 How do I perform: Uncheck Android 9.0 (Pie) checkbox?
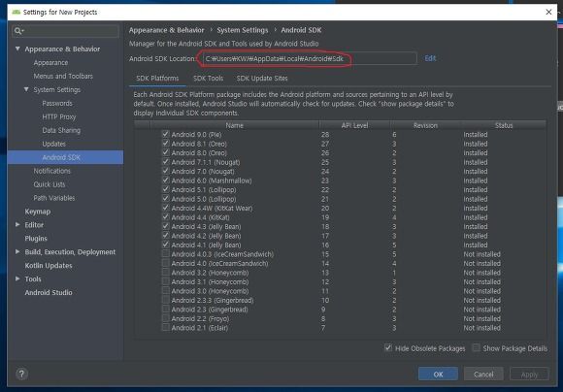(x=166, y=134)
